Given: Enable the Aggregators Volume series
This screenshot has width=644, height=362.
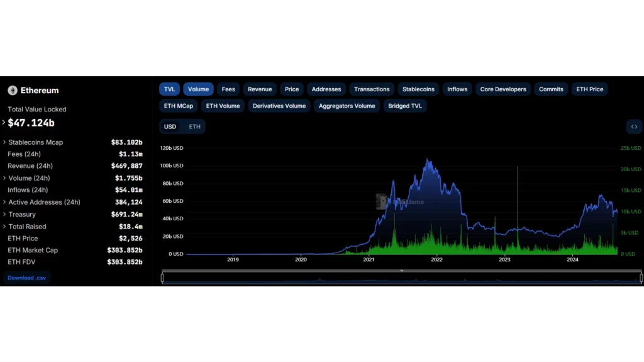Looking at the screenshot, I should [347, 106].
